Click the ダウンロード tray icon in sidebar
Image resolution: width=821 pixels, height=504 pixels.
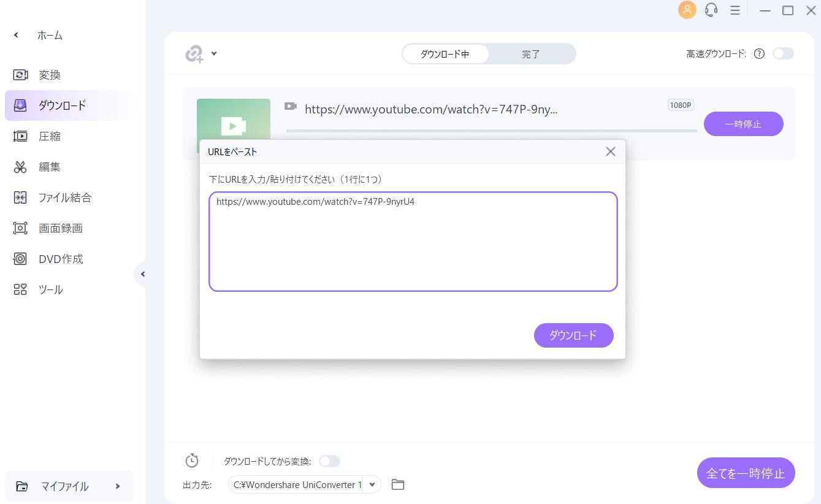click(20, 105)
